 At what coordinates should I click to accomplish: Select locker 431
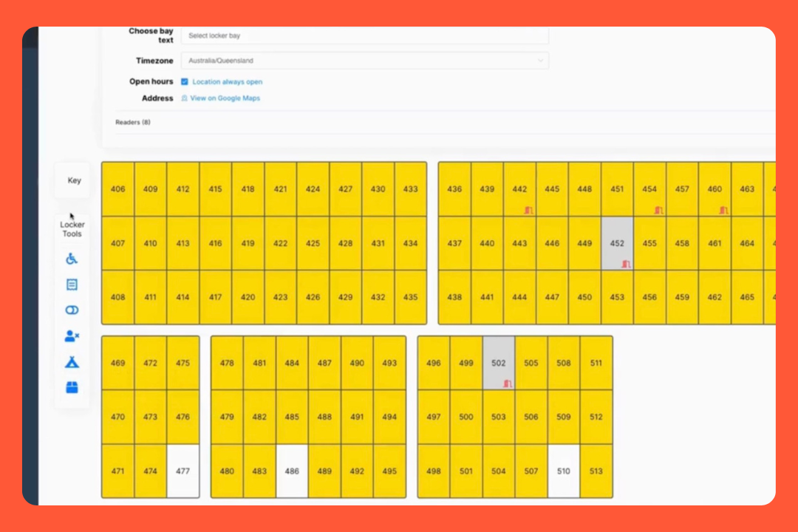point(378,243)
